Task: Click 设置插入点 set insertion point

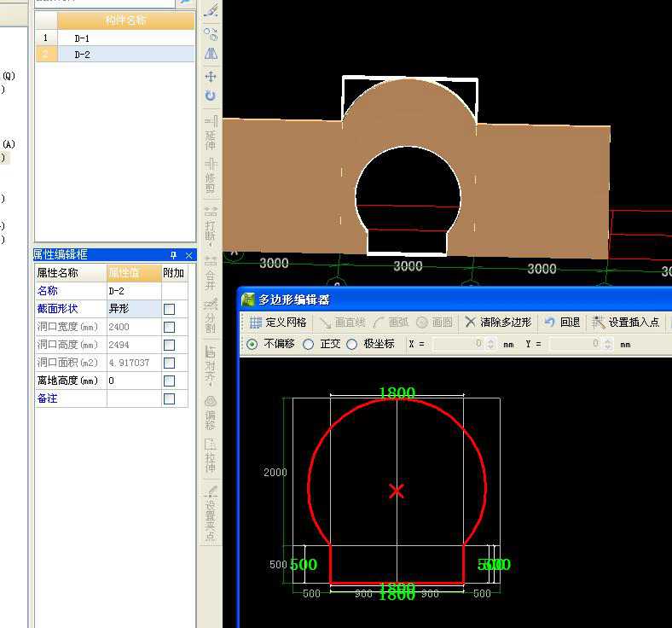Action: [626, 323]
